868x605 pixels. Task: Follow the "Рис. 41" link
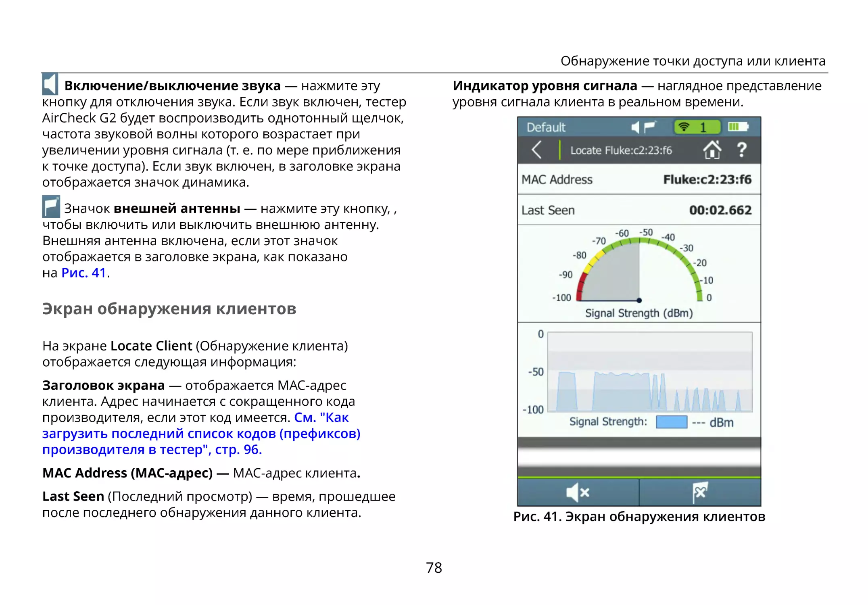[x=83, y=273]
